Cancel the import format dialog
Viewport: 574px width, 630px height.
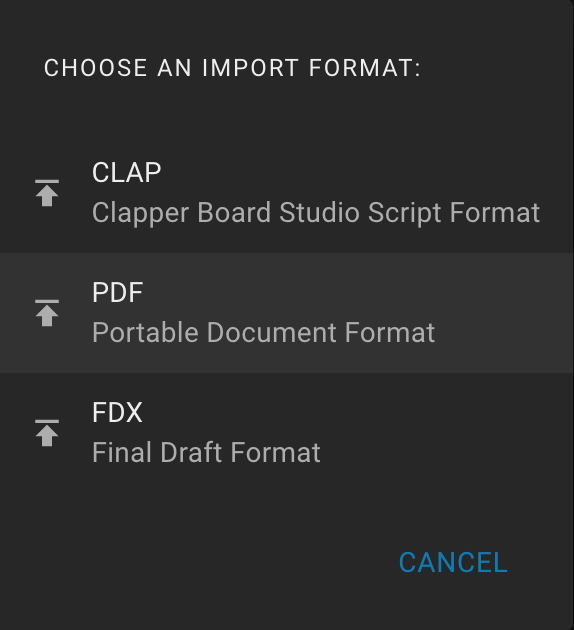453,562
